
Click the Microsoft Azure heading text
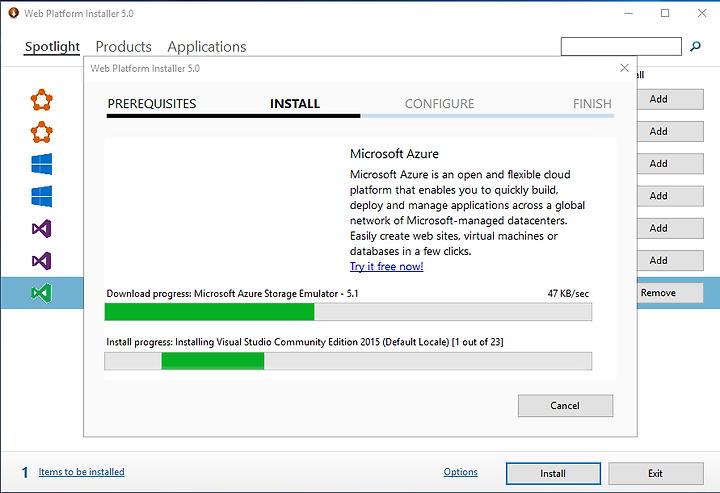[x=394, y=154]
